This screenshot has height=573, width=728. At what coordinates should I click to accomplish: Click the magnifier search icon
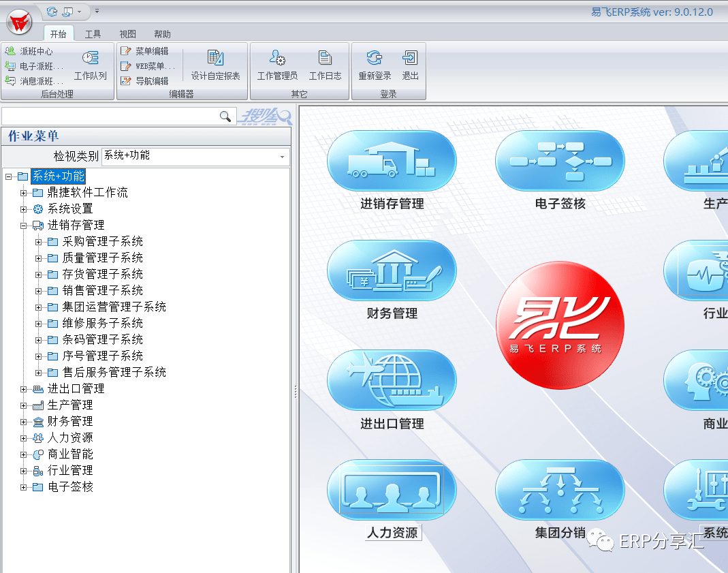[225, 116]
